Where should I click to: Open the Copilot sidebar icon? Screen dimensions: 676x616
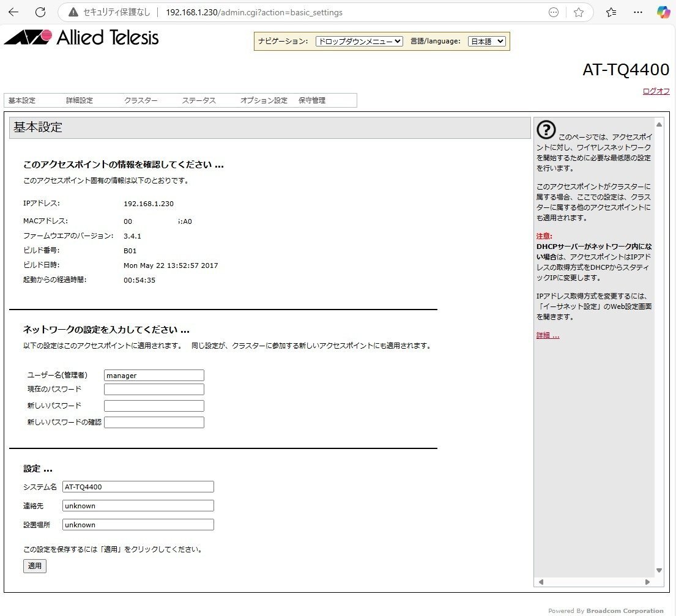663,12
